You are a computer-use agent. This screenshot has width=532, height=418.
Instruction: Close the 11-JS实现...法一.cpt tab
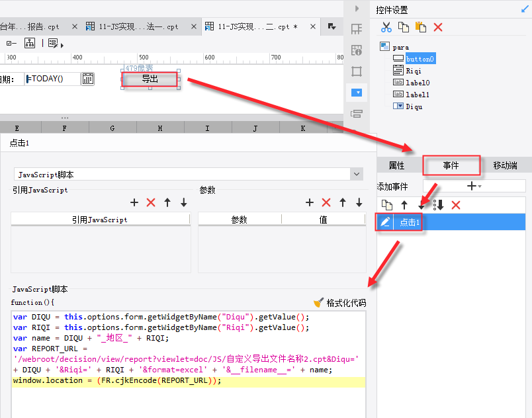192,27
